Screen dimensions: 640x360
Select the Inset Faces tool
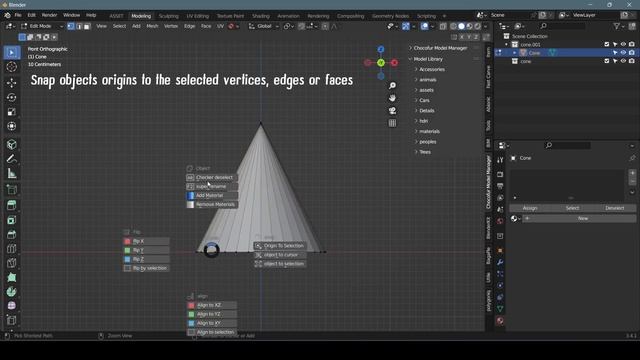(x=11, y=220)
